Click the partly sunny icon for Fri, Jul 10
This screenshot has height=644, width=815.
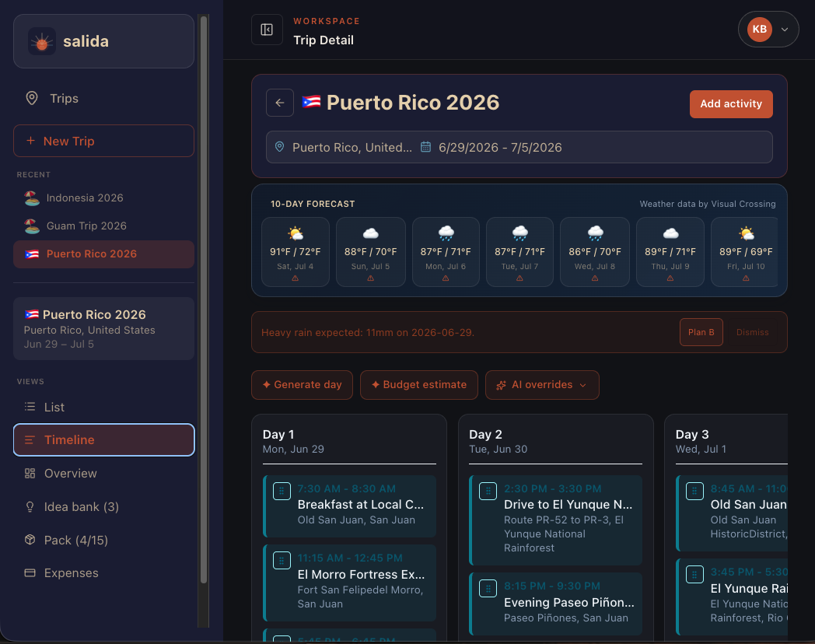747,233
